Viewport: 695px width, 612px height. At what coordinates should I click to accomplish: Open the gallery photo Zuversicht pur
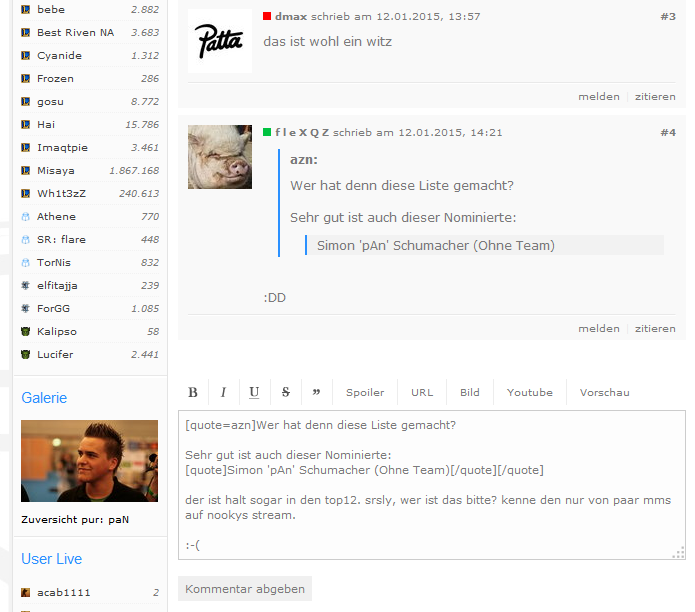[x=89, y=461]
